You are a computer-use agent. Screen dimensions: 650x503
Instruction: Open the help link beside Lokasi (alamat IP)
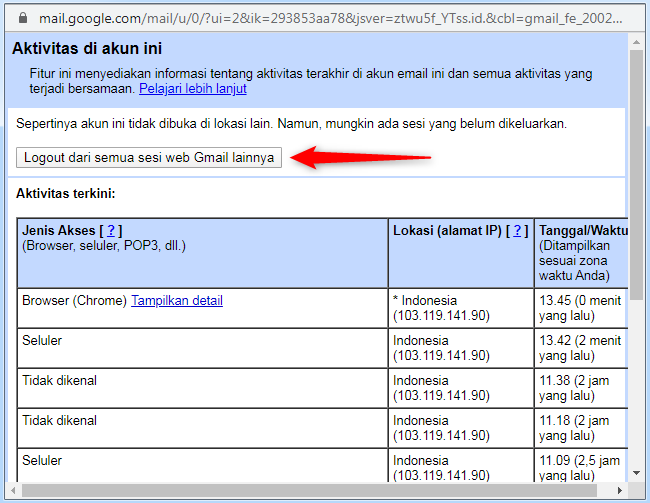coord(517,230)
